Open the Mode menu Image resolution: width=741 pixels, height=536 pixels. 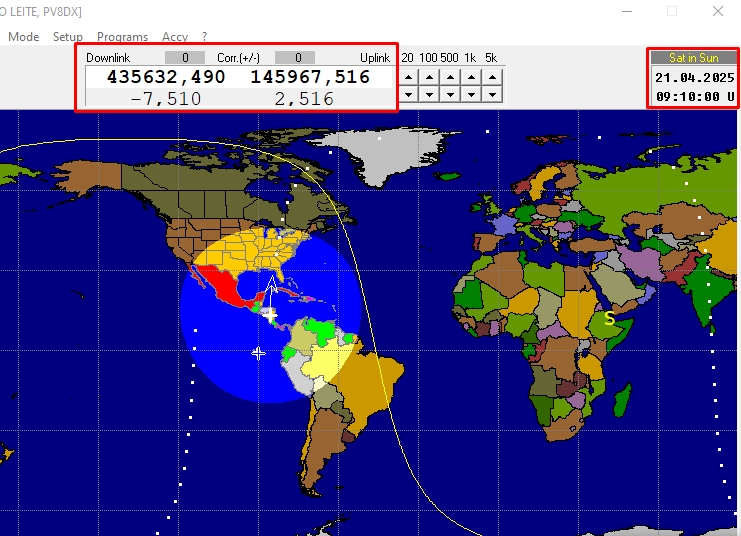(24, 36)
